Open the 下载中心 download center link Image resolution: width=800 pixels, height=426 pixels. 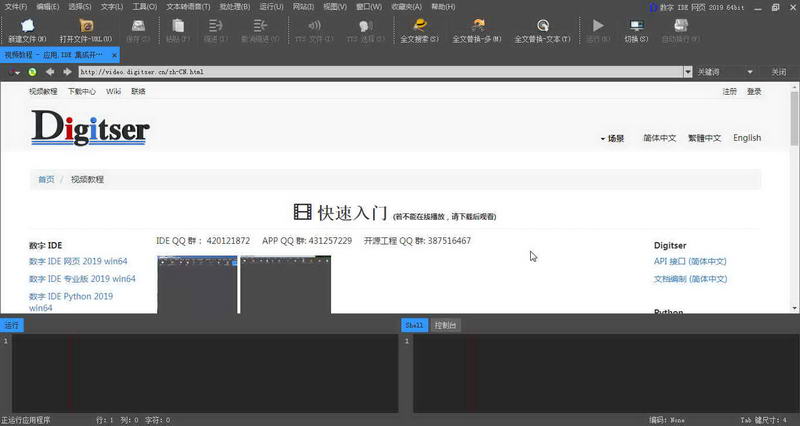pos(82,91)
